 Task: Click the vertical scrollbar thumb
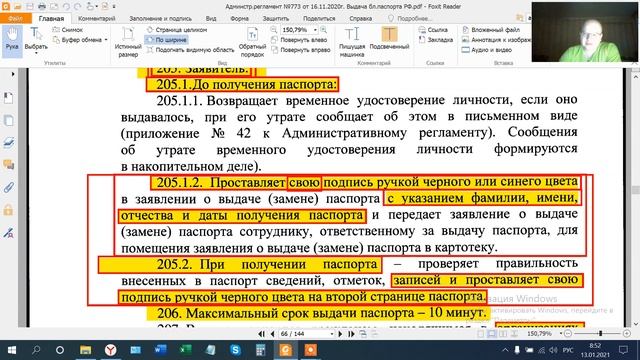pyautogui.click(x=635, y=190)
